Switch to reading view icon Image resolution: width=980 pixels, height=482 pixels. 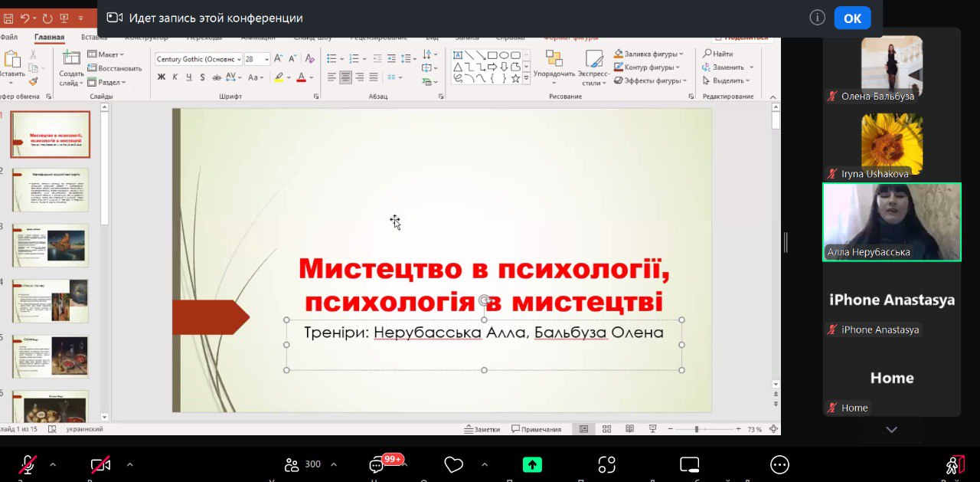coord(629,429)
